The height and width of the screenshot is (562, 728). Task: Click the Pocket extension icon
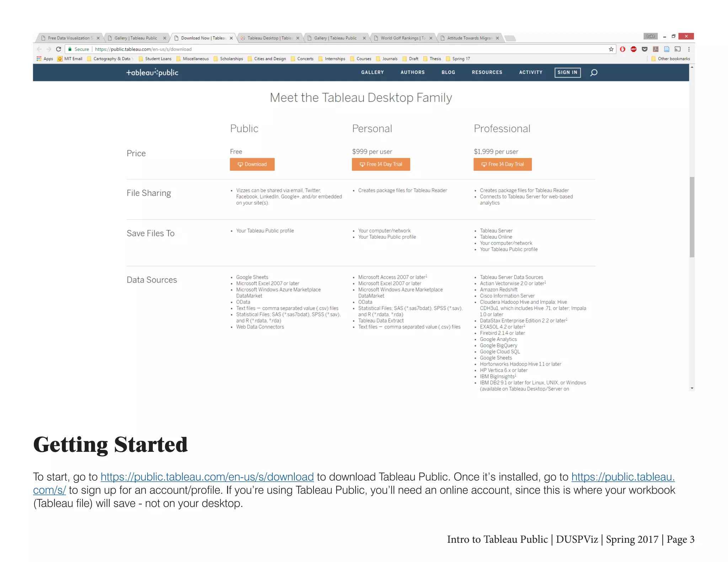(644, 49)
